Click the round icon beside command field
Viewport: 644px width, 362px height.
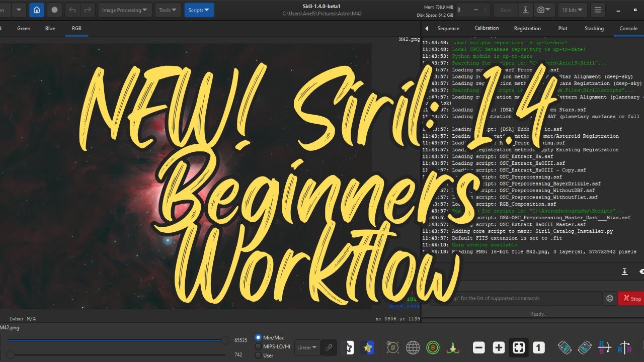610,299
